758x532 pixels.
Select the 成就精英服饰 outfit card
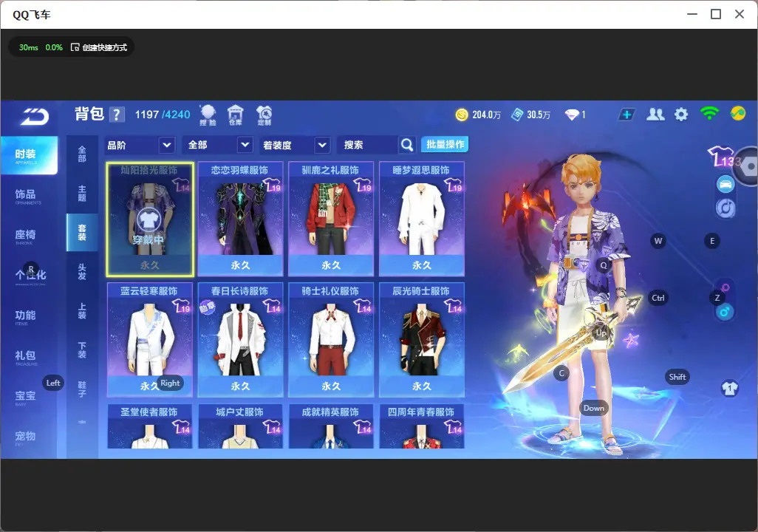pyautogui.click(x=331, y=426)
